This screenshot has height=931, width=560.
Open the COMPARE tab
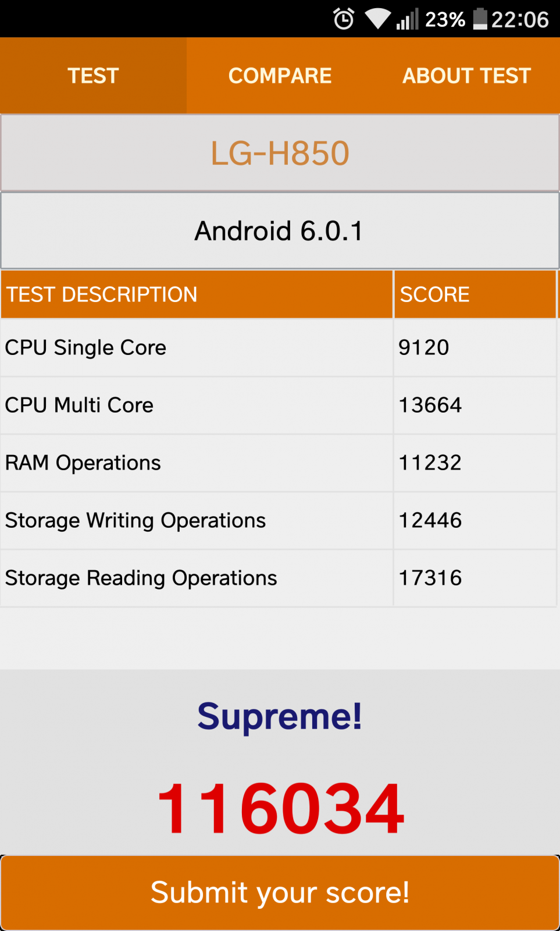280,76
